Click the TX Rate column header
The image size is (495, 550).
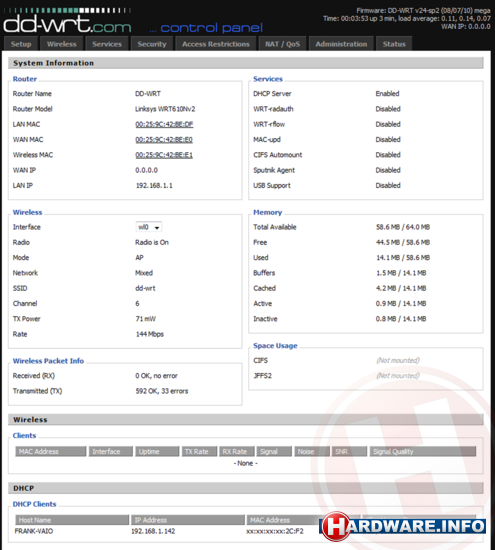click(x=199, y=451)
